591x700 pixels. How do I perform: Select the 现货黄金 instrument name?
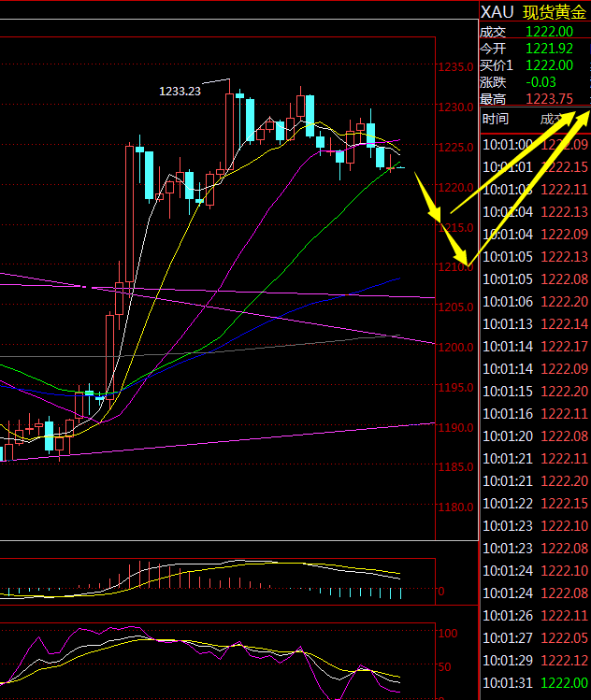tap(554, 12)
